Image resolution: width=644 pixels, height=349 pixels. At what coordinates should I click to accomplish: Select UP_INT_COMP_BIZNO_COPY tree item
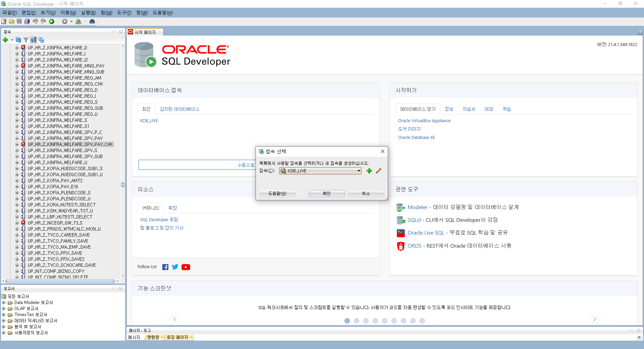click(x=56, y=271)
